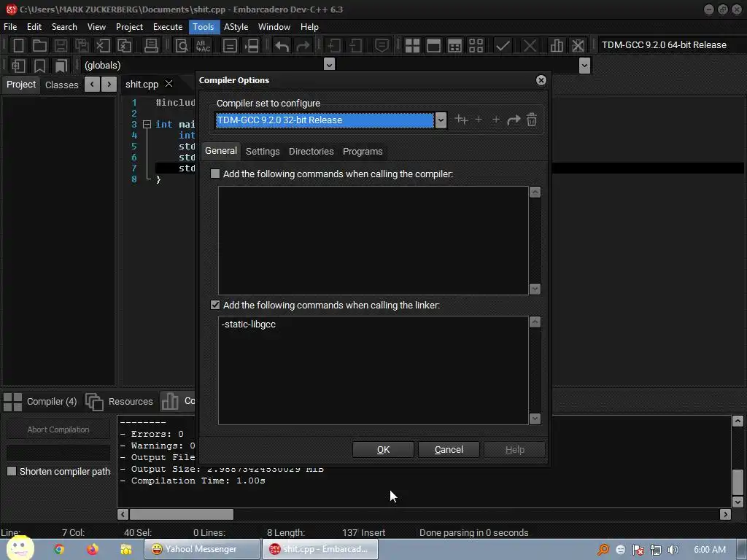Open the compiler set to configure dropdown
This screenshot has height=560, width=747.
(x=441, y=120)
